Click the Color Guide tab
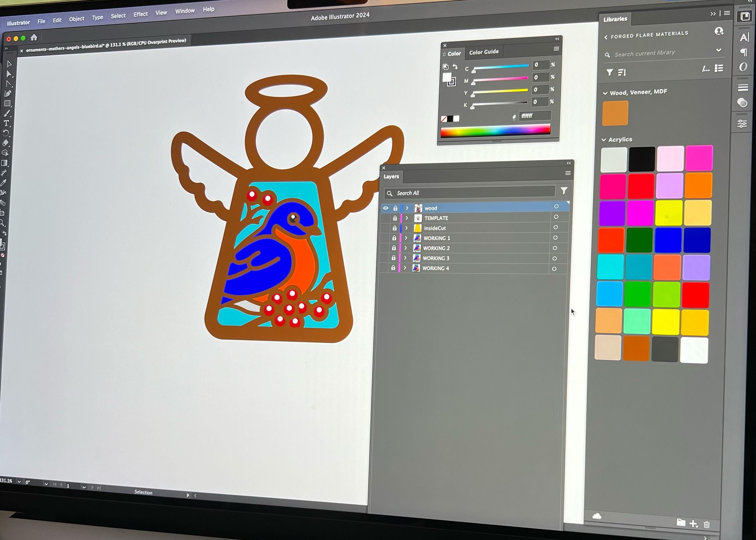Image resolution: width=756 pixels, height=540 pixels. 484,52
